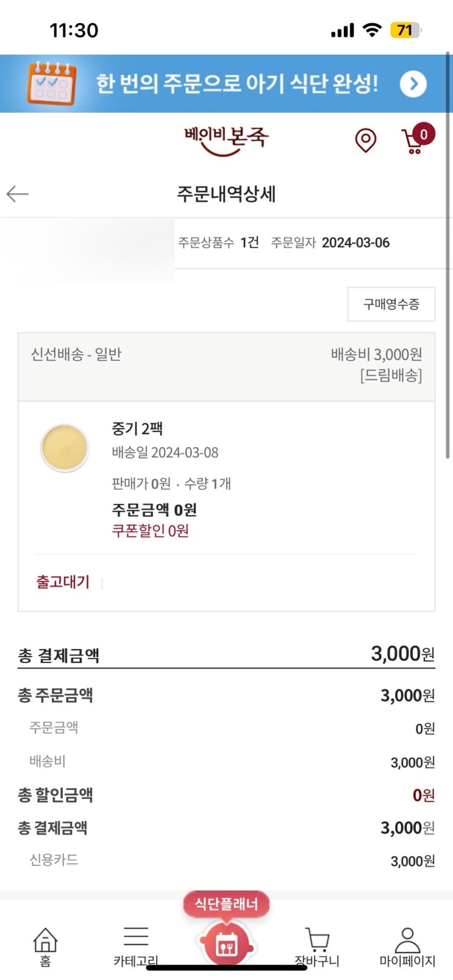Open the 식단플래너 center button
Screen dimensions: 453x980
coord(226,943)
